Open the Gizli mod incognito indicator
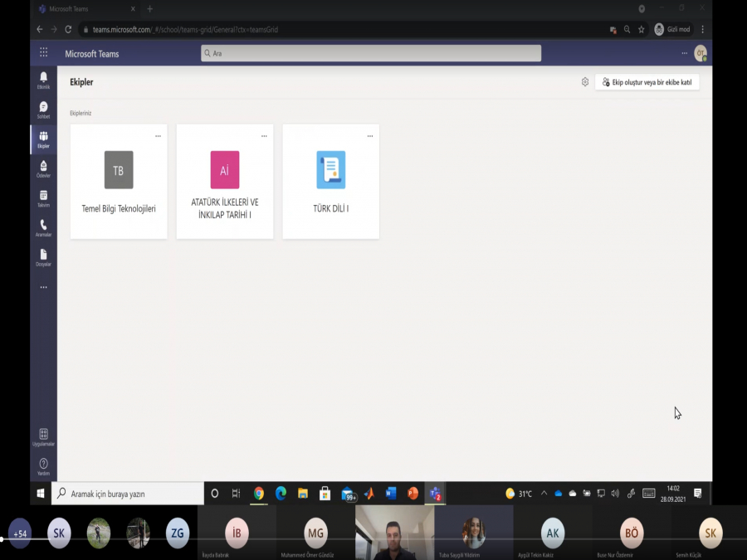The height and width of the screenshot is (560, 747). [672, 30]
